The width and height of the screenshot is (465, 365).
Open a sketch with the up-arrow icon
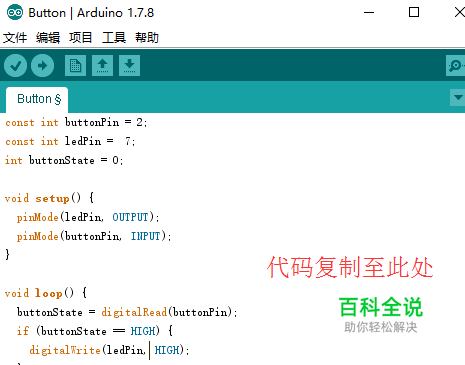point(102,66)
